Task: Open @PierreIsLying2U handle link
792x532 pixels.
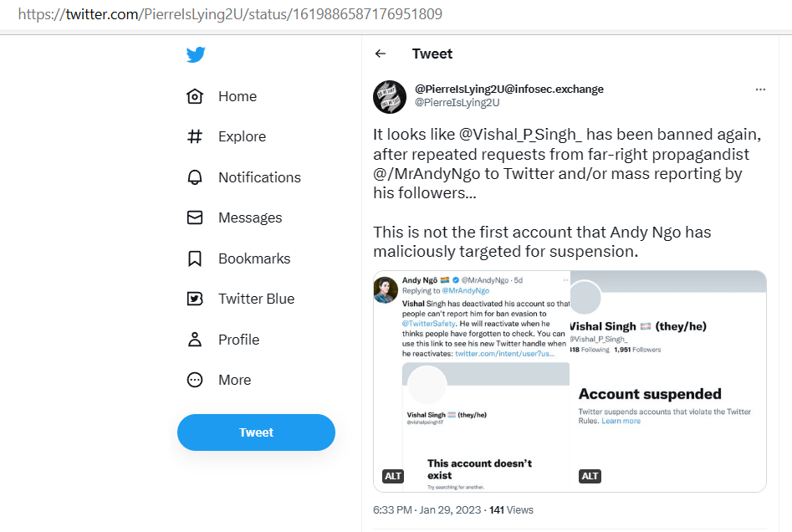Action: 457,103
